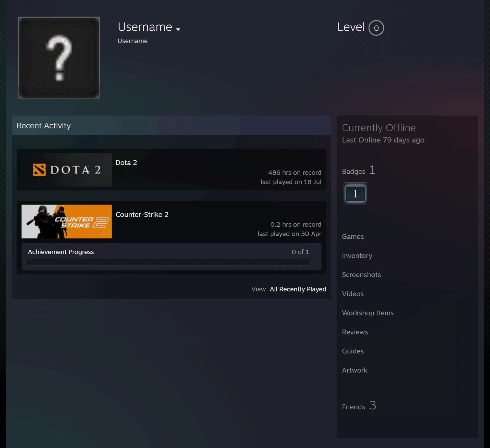Click the question mark profile avatar
Screen dimensions: 490x448
(59, 58)
